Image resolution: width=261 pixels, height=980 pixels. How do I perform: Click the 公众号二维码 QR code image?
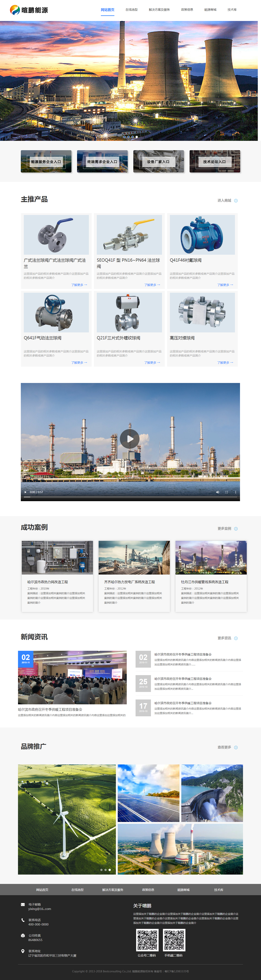(x=147, y=940)
